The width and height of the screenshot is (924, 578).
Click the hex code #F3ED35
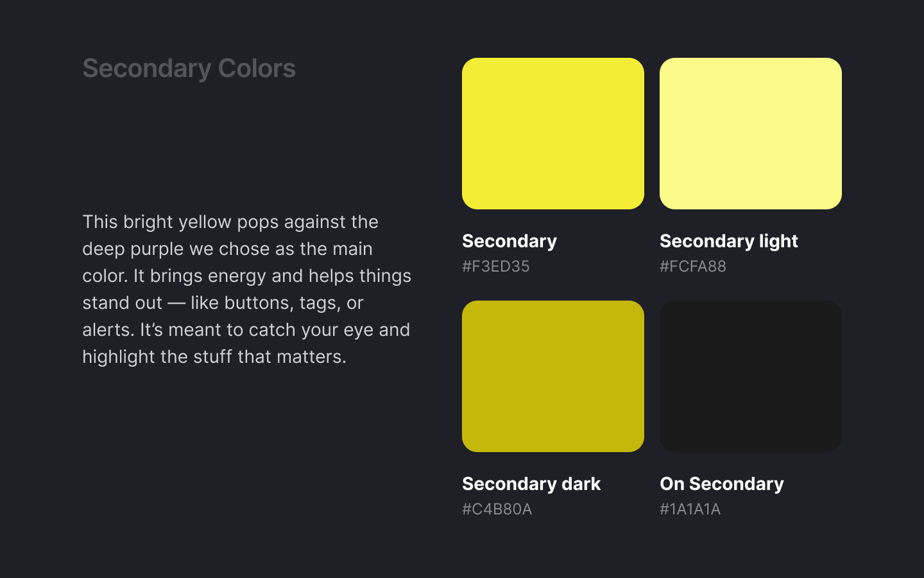pyautogui.click(x=496, y=267)
